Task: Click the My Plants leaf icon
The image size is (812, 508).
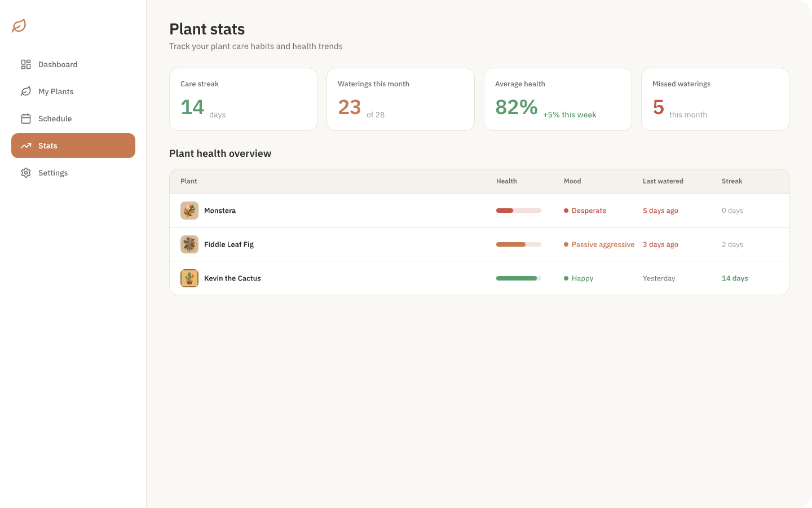Action: point(26,91)
